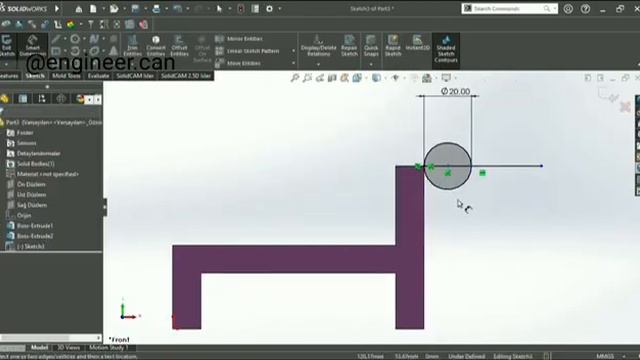Open Display/Delete Relations
The width and height of the screenshot is (640, 360).
(x=318, y=46)
